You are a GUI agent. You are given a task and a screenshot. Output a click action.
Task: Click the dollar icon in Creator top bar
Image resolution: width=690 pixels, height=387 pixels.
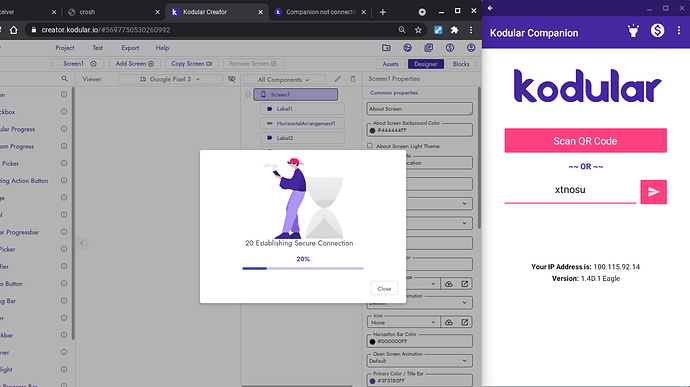[x=450, y=48]
